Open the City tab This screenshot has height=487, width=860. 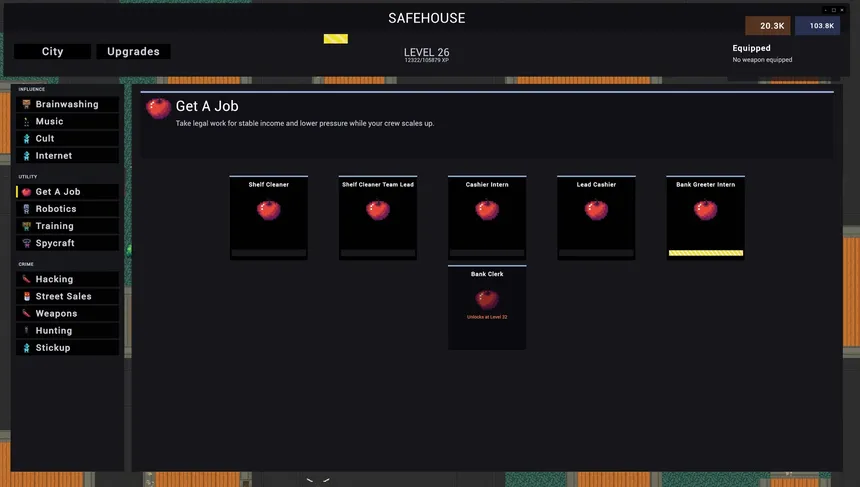[52, 51]
